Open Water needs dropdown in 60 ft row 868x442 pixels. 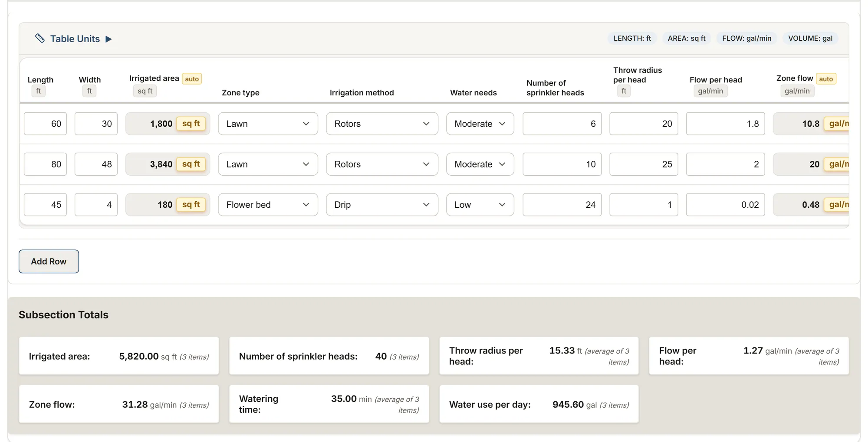(480, 124)
